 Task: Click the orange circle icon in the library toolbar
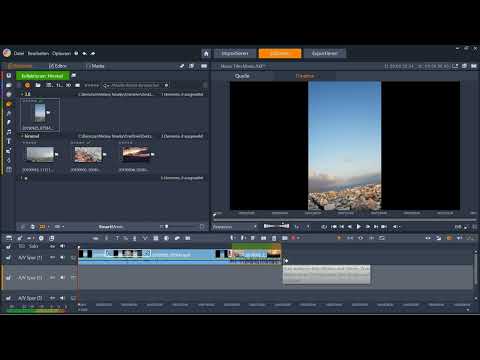[x=27, y=85]
